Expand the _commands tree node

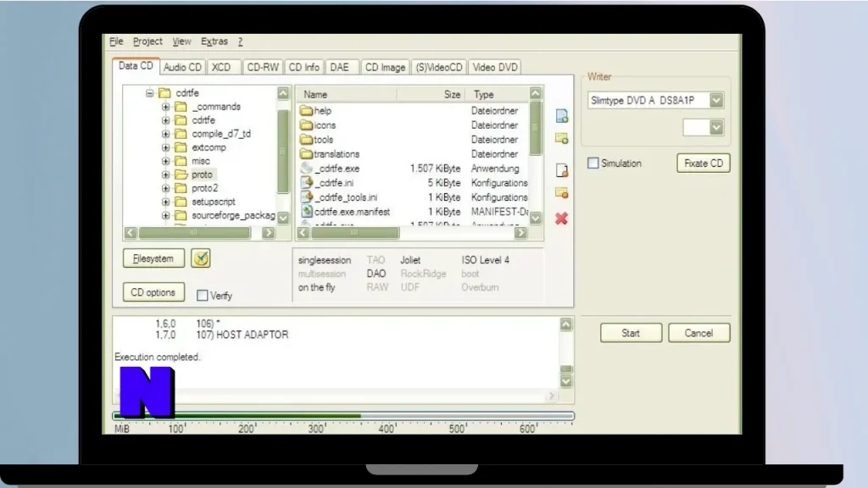click(x=165, y=106)
